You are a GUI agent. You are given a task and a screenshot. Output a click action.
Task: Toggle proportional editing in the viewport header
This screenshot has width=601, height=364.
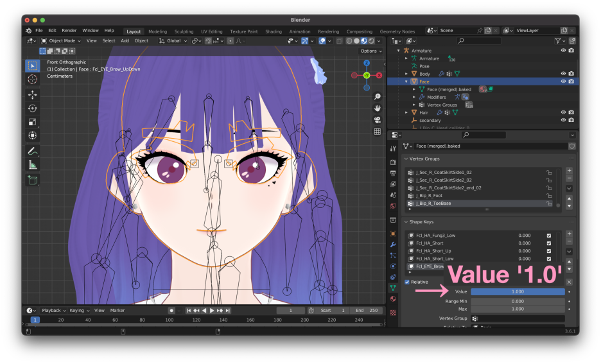(x=230, y=40)
